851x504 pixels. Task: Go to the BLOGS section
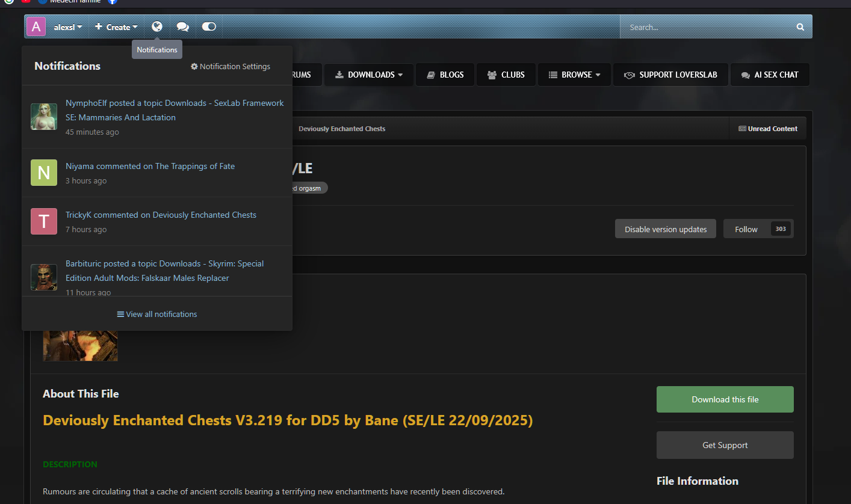click(x=445, y=75)
